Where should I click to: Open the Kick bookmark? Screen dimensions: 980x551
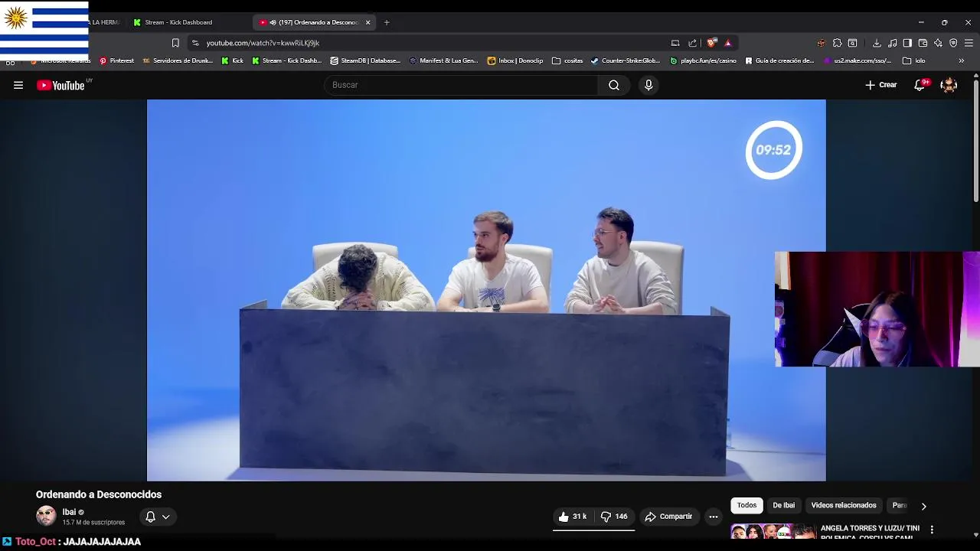click(233, 60)
